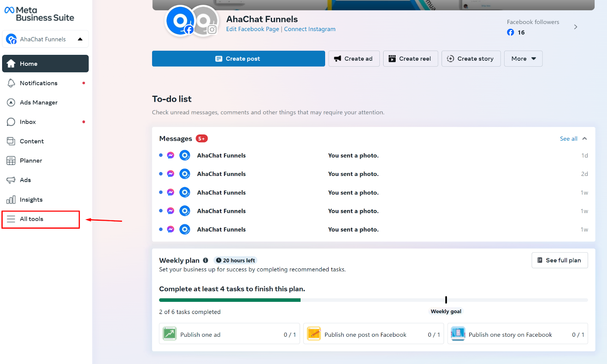The width and height of the screenshot is (607, 364).
Task: Click the 20 hours left clock badge
Action: pyautogui.click(x=236, y=260)
